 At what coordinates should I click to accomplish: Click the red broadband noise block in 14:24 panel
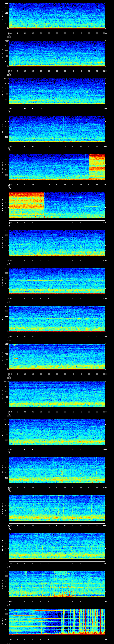(x=27, y=205)
